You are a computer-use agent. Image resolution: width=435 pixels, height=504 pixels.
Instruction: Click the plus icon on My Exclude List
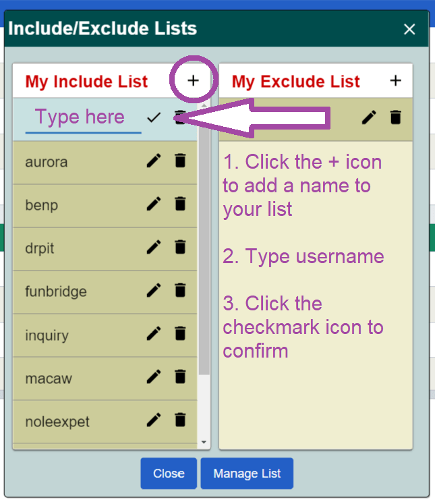(396, 81)
